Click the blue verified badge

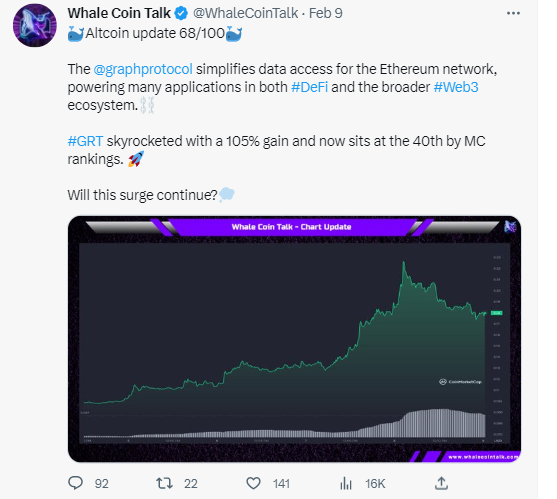pyautogui.click(x=181, y=13)
